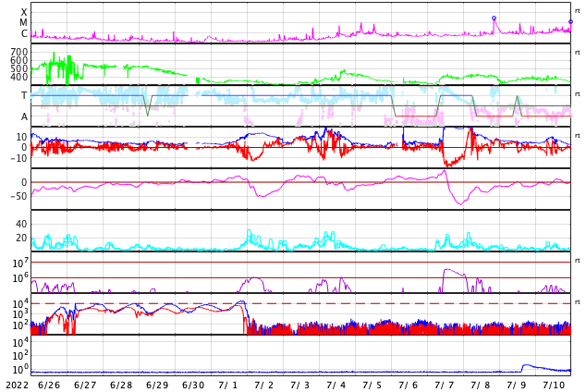The width and height of the screenshot is (586, 392).
Task: Select the 700 tick on the green speed panel
Action: 19,52
